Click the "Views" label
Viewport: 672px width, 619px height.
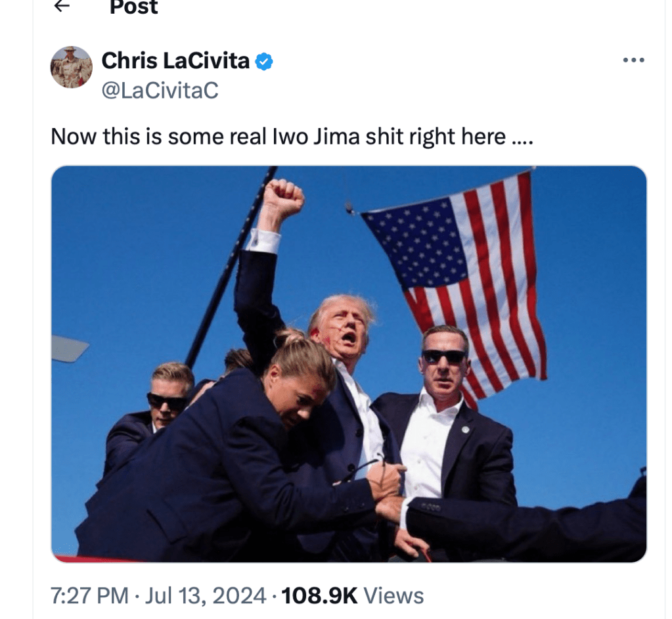393,595
